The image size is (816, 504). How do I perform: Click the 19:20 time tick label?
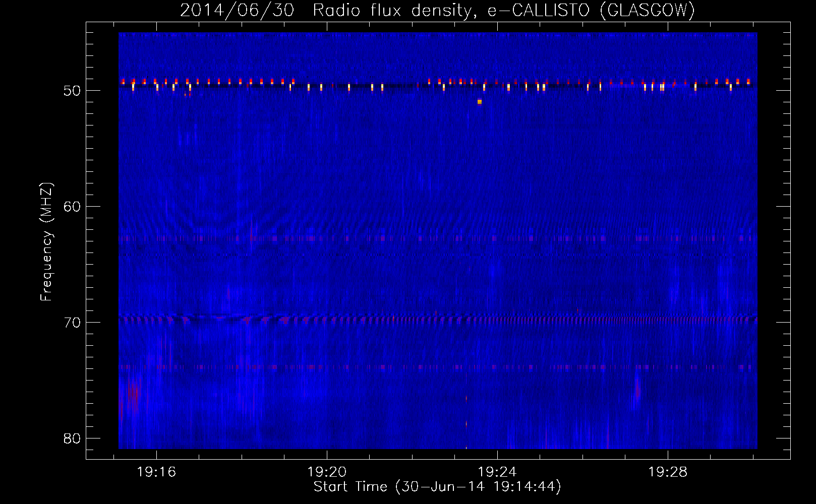327,472
